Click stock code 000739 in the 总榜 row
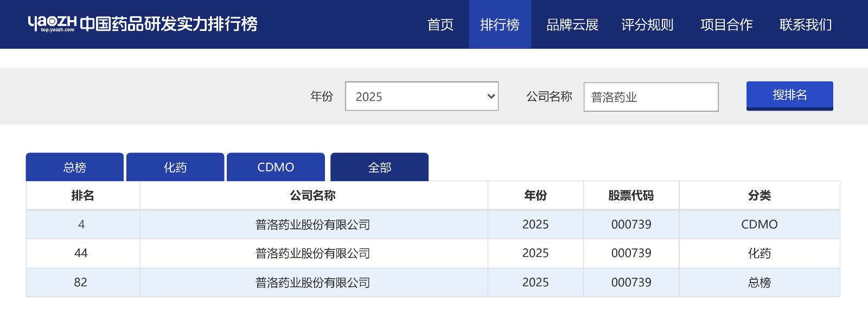This screenshot has height=321, width=868. pos(630,282)
